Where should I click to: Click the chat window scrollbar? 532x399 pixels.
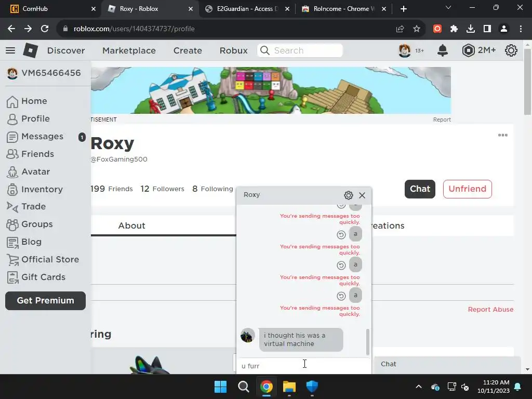pos(367,342)
